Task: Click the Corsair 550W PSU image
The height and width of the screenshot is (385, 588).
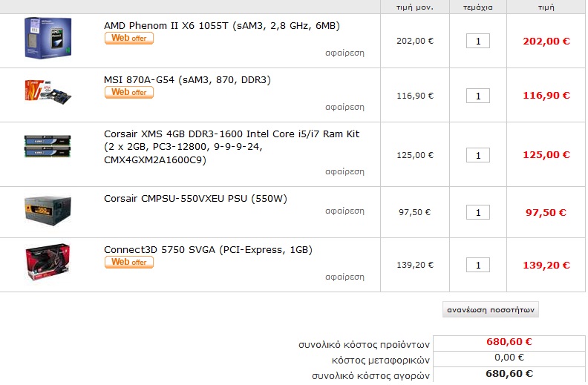Action: point(48,211)
